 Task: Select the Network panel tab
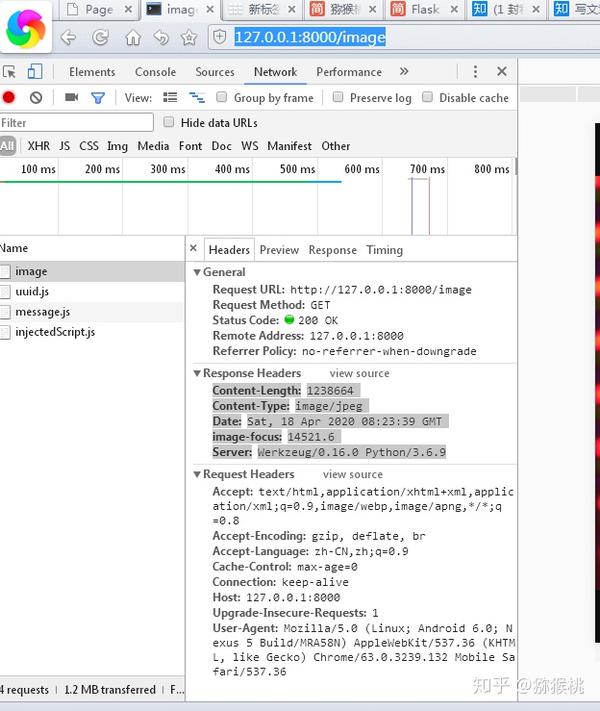point(275,72)
